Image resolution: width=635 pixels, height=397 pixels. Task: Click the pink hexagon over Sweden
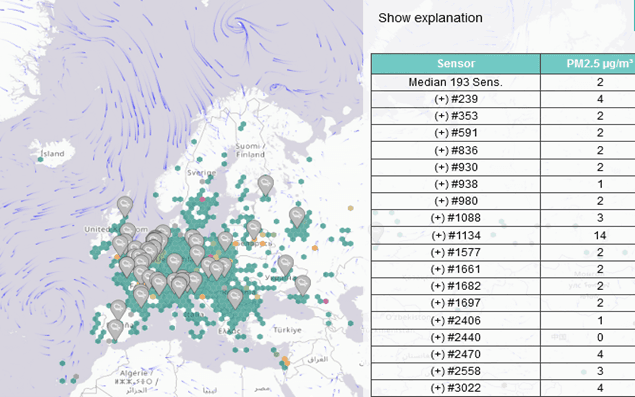202,199
